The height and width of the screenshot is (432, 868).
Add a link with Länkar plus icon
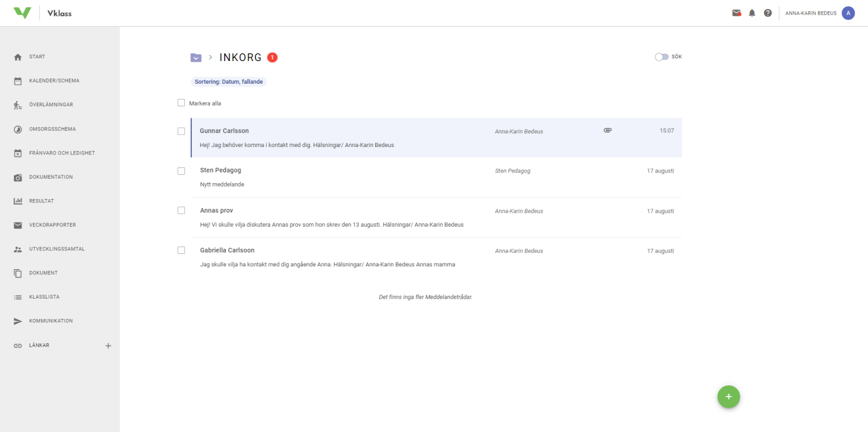tap(108, 345)
